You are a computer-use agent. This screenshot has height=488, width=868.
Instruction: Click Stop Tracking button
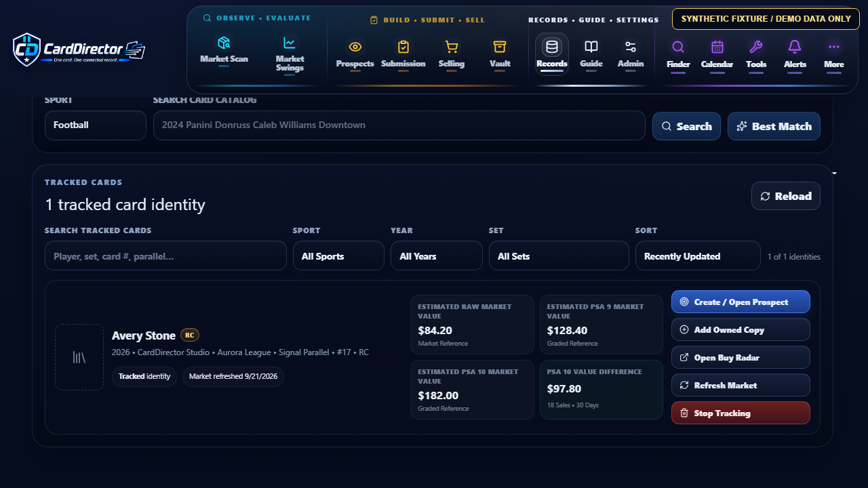point(741,413)
